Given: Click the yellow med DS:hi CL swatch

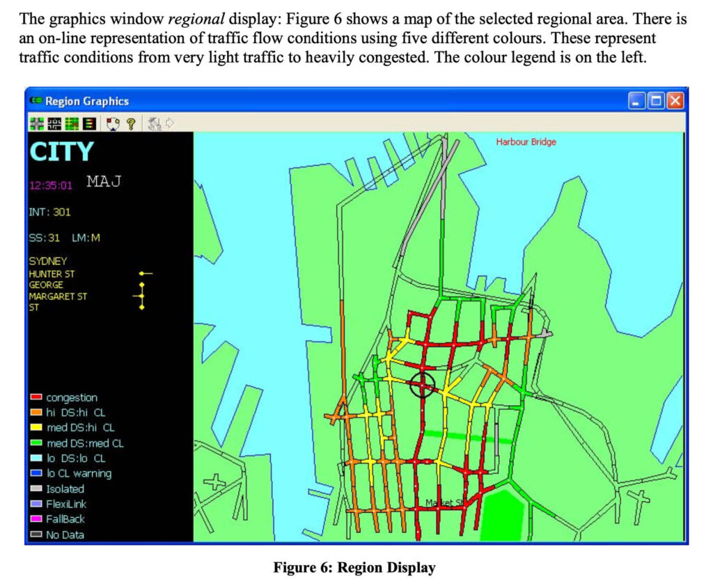Looking at the screenshot, I should point(36,427).
